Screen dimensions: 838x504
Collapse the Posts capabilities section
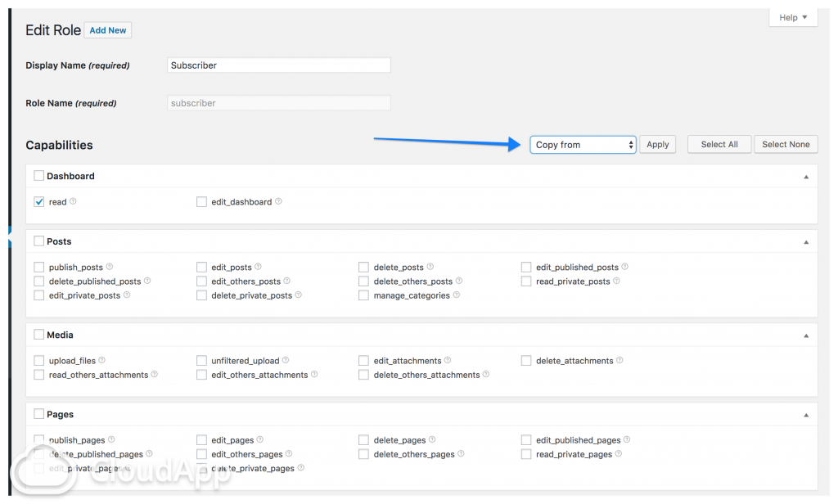pyautogui.click(x=805, y=241)
